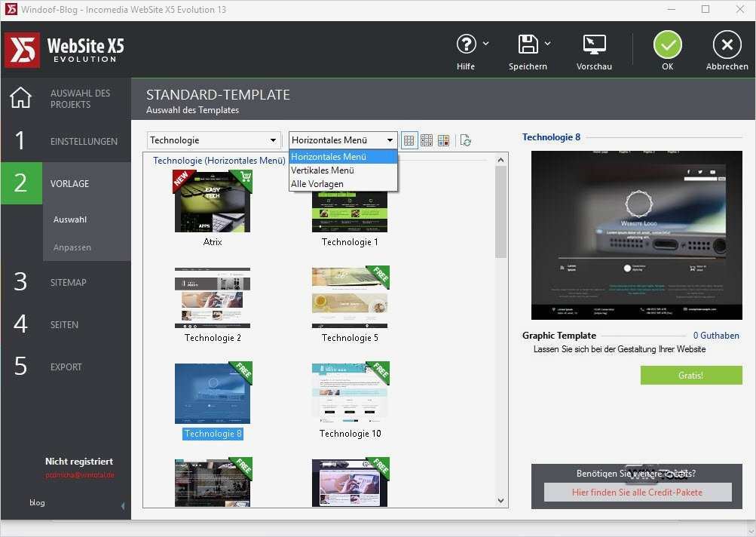Click the Technologie 10 label
Image resolution: width=756 pixels, height=537 pixels.
(350, 434)
